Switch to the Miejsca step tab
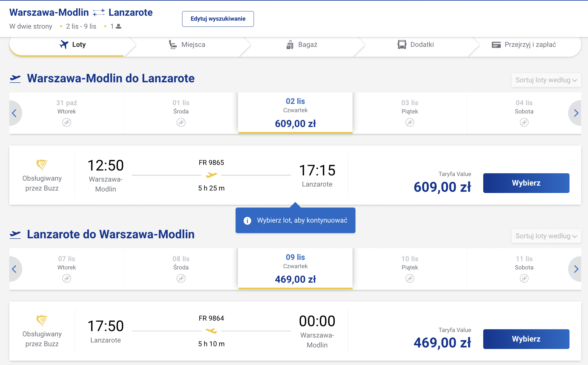 187,45
